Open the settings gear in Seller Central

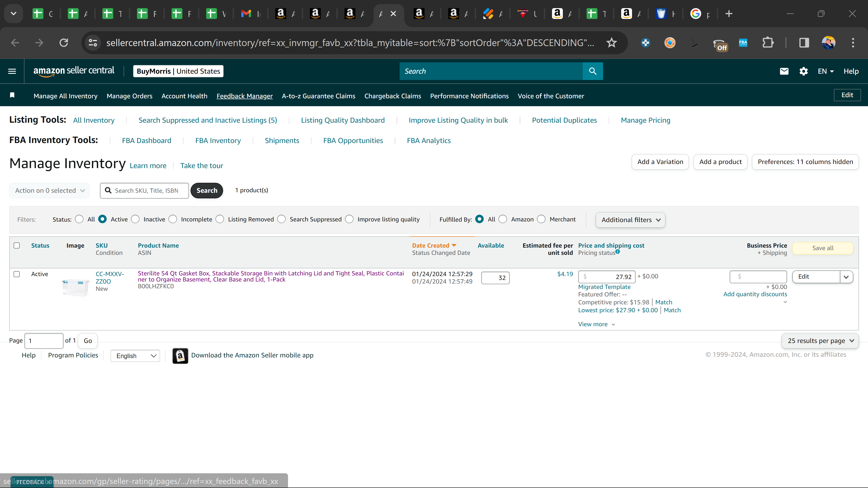click(x=804, y=71)
